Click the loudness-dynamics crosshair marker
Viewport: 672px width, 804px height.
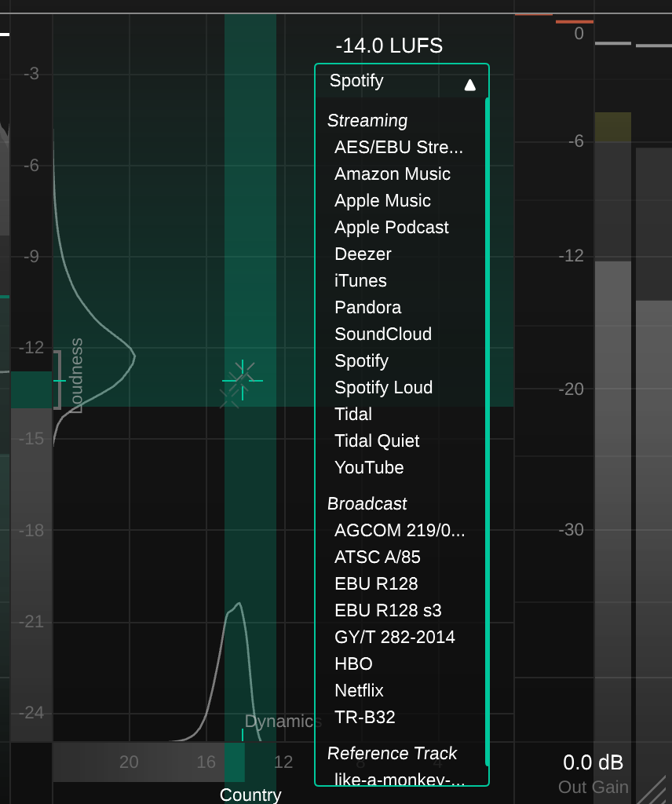[242, 381]
